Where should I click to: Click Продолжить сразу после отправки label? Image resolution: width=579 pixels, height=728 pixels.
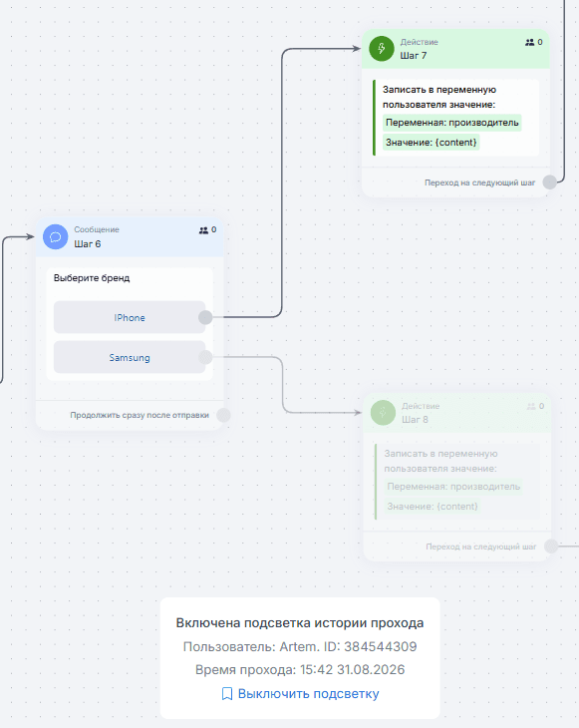pos(140,415)
